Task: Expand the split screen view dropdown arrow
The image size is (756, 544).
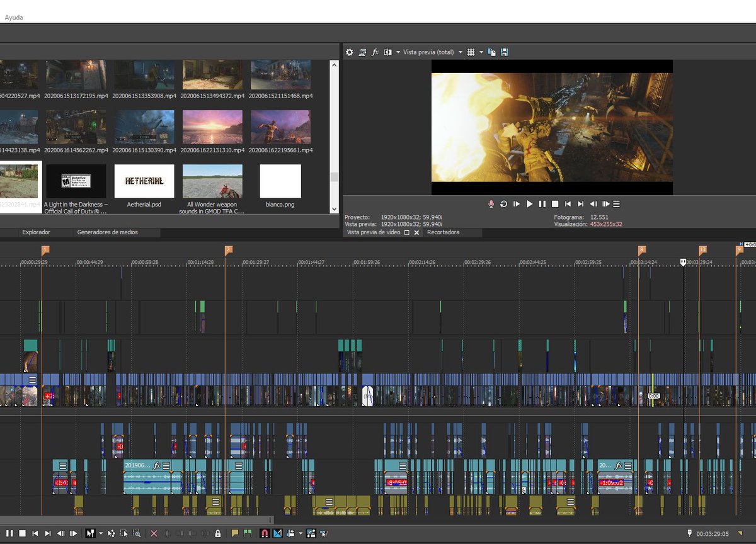Action: click(398, 52)
